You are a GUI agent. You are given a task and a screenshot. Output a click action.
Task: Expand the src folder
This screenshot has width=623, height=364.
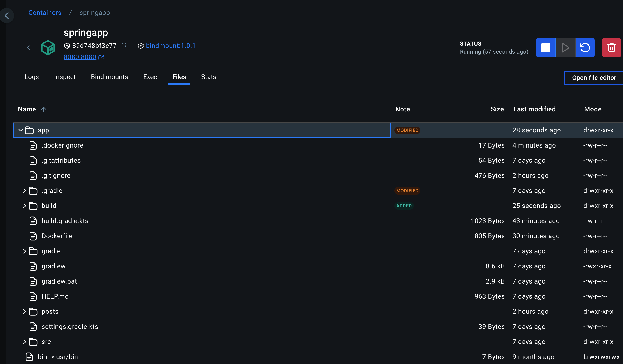[24, 342]
